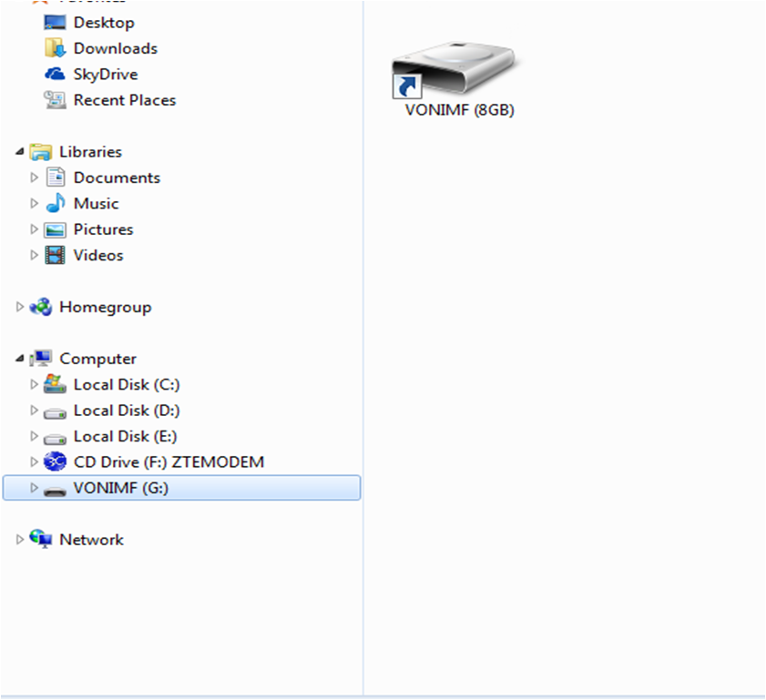Expand the Homegroup node
The height and width of the screenshot is (700, 766).
click(x=20, y=307)
